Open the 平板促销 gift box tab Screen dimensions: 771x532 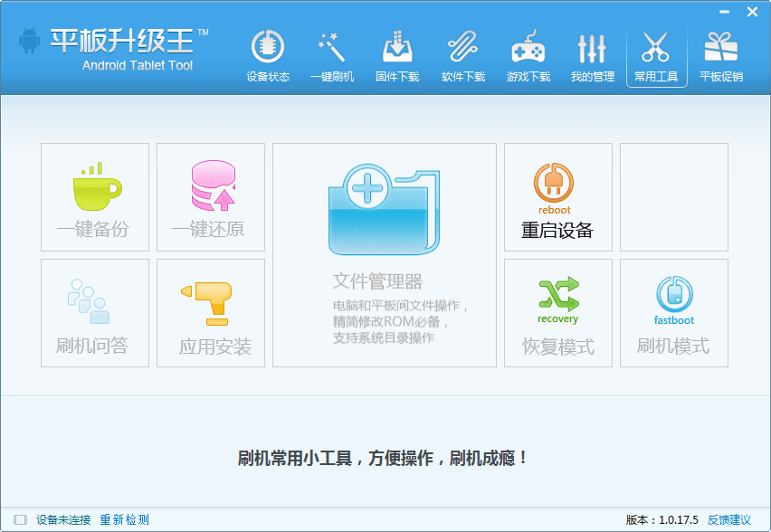tap(721, 55)
